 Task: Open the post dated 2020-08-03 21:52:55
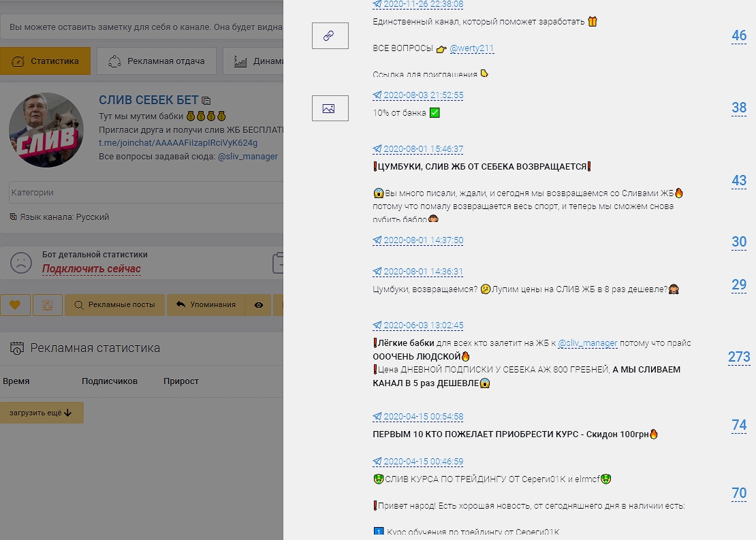422,95
